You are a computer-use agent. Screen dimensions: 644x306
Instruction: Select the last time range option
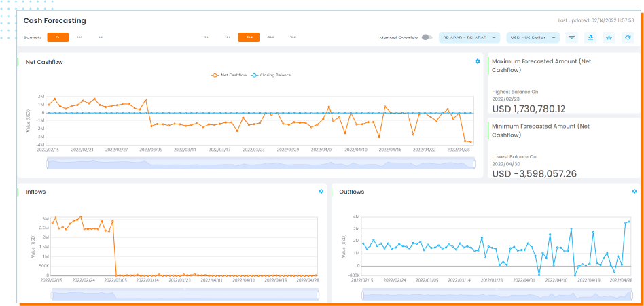tap(291, 37)
